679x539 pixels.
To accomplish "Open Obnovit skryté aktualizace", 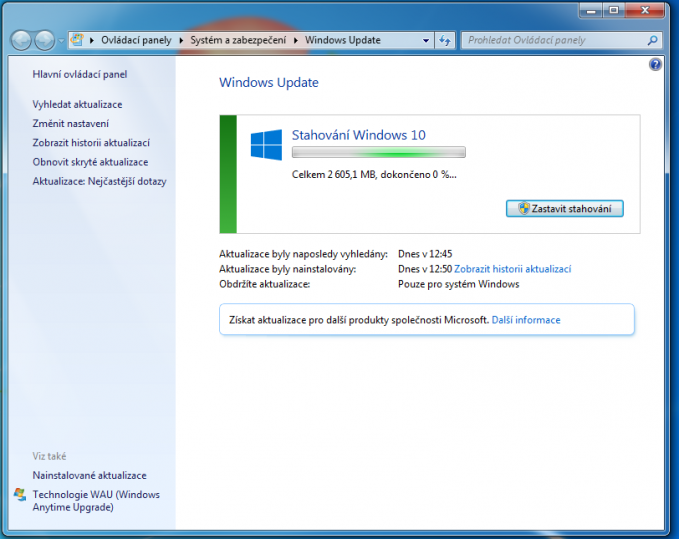I will 90,162.
